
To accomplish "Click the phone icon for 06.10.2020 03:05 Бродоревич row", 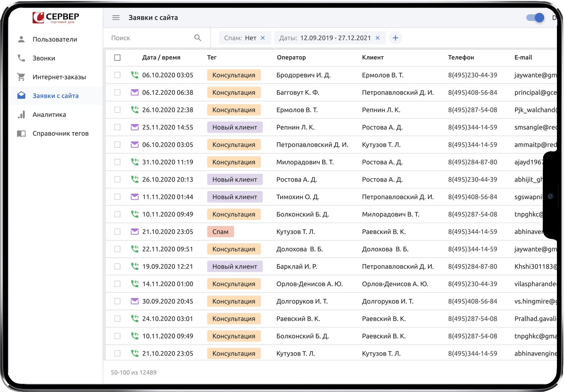I will (x=134, y=75).
